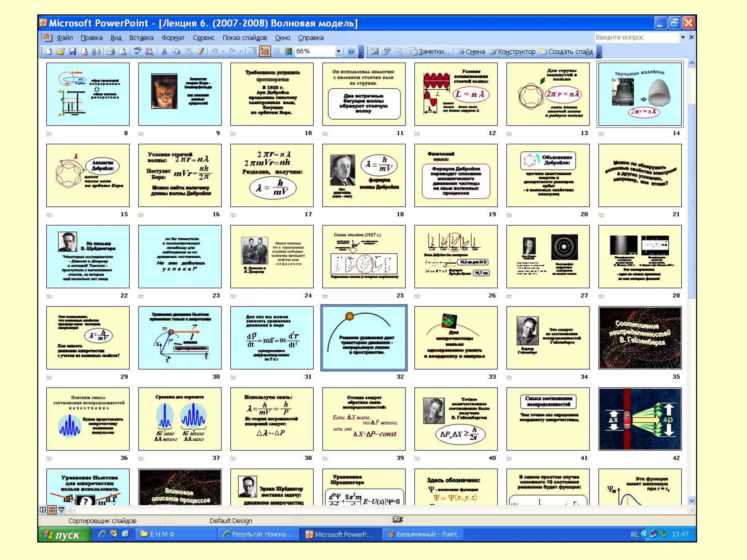The image size is (747, 560).
Task: Toggle the color/grayscale view button
Action: point(289,52)
